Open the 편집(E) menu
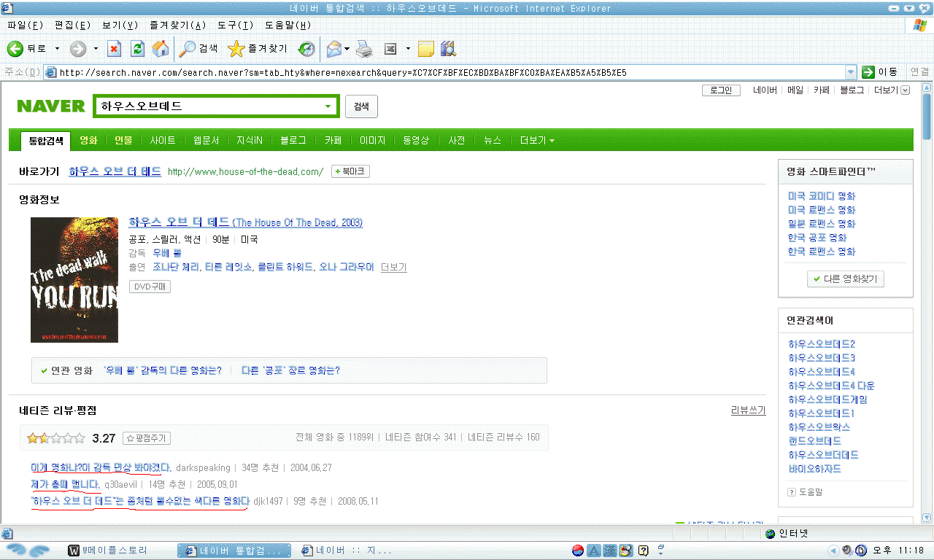The image size is (934, 560). pyautogui.click(x=72, y=26)
